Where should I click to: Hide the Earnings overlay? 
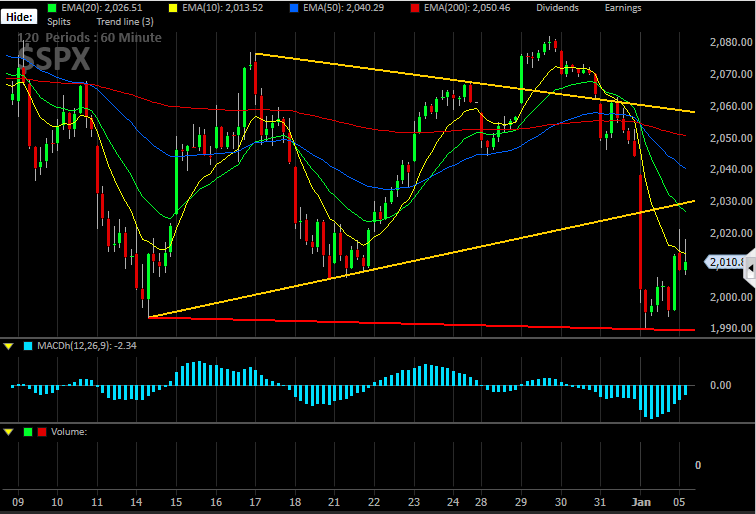[623, 8]
